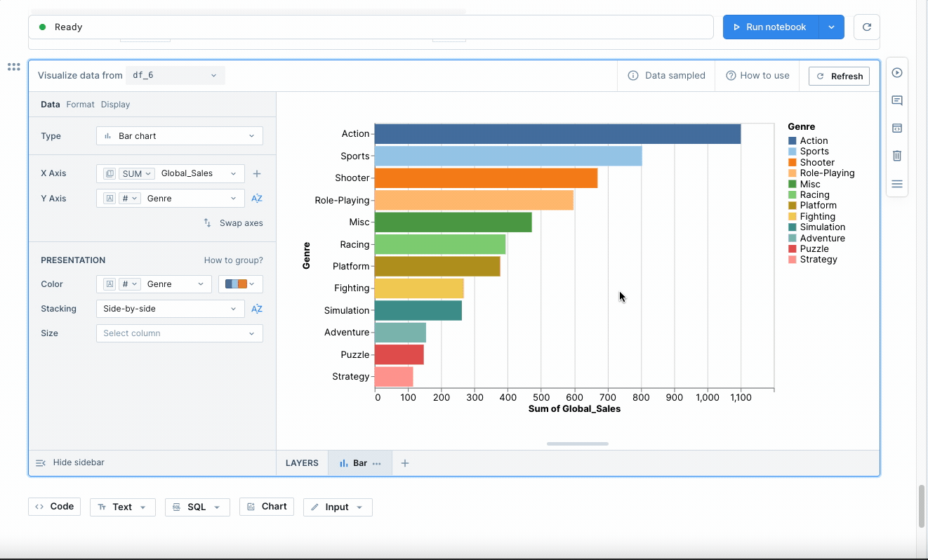Open the chart Type dropdown
Image resolution: width=928 pixels, height=560 pixels.
coord(179,136)
